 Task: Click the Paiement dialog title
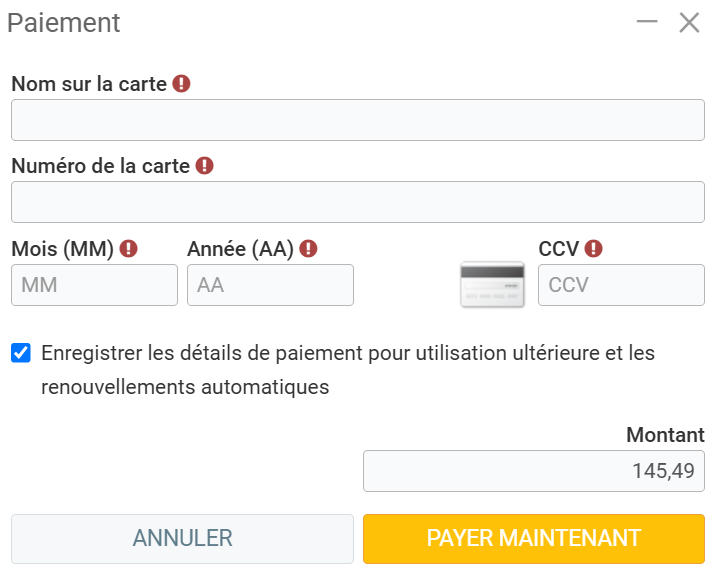(64, 23)
